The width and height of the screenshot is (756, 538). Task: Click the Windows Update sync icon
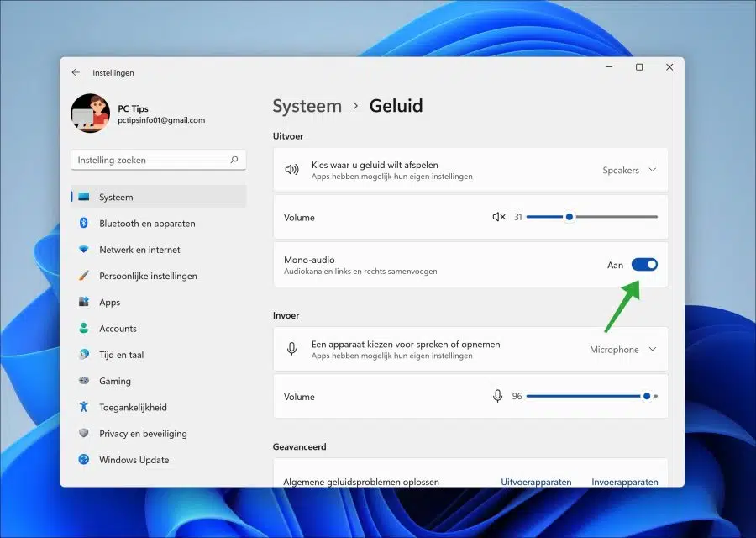point(84,459)
